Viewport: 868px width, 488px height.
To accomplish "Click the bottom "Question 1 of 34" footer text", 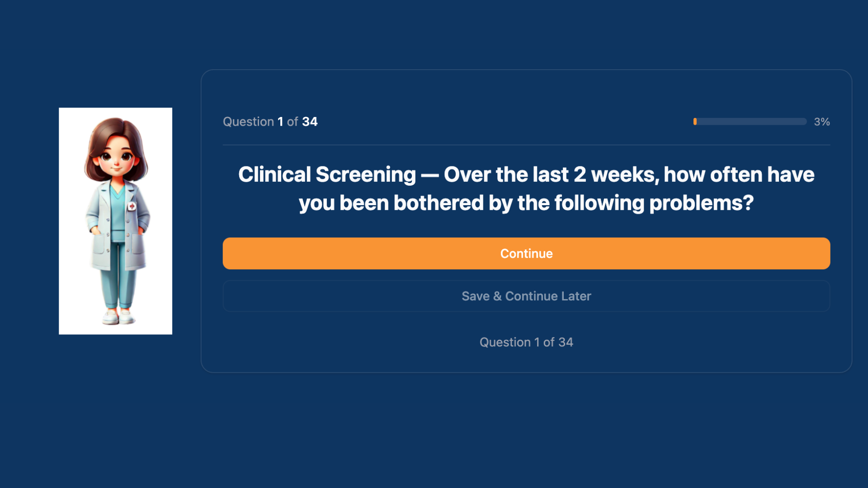I will 526,342.
